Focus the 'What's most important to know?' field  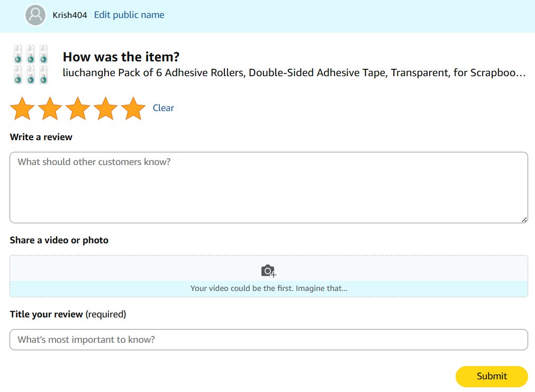pyautogui.click(x=268, y=340)
